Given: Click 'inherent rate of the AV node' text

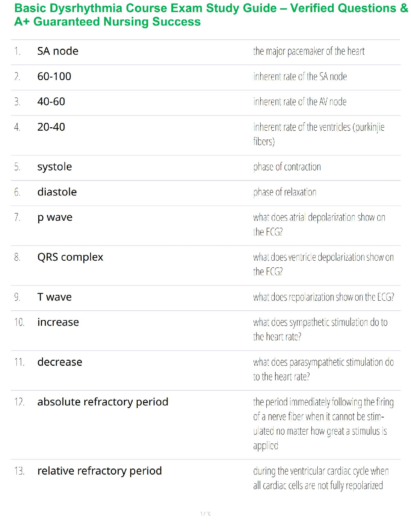Looking at the screenshot, I should (300, 102).
